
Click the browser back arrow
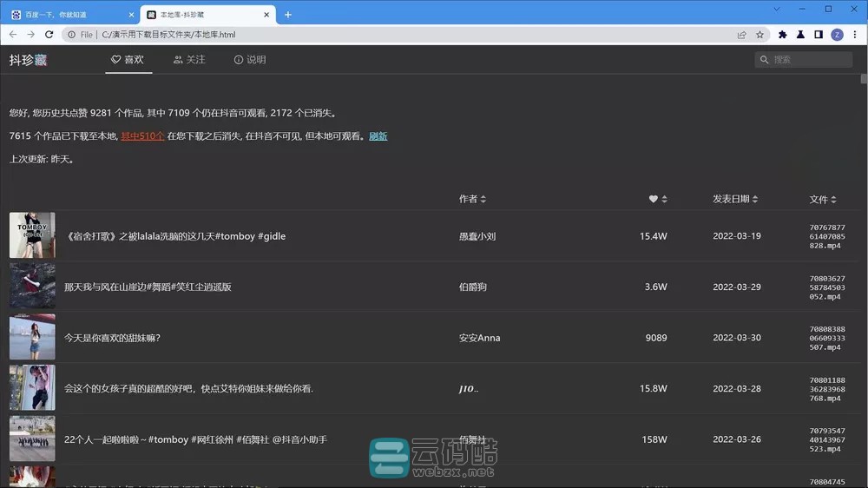(13, 35)
